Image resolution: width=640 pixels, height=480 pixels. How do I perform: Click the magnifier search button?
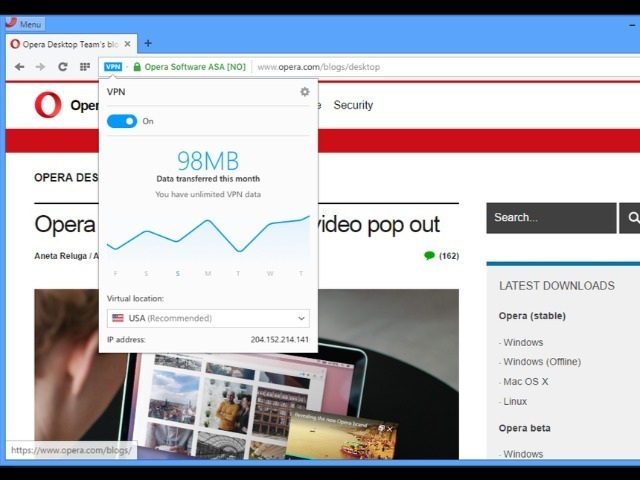click(631, 218)
